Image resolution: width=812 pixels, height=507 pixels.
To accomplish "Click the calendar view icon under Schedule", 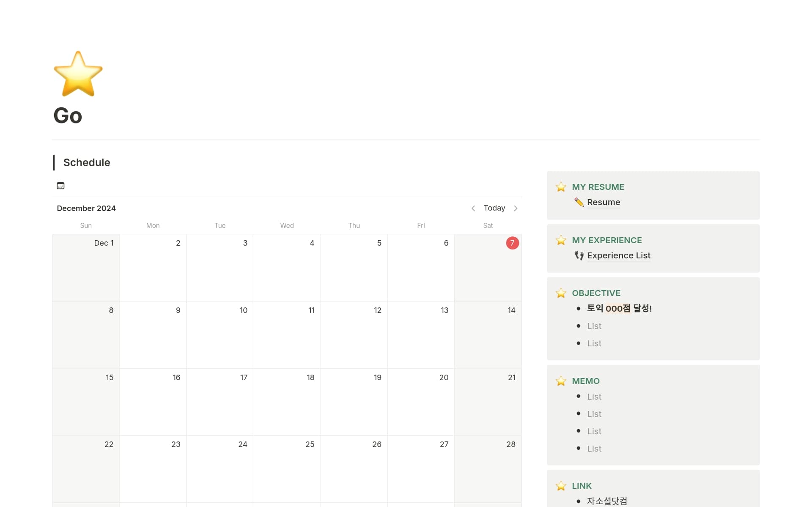I will point(60,186).
